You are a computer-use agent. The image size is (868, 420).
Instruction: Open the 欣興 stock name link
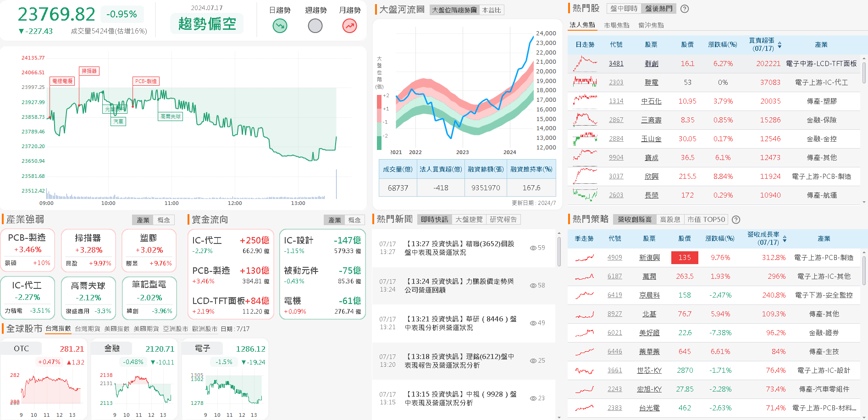(652, 177)
